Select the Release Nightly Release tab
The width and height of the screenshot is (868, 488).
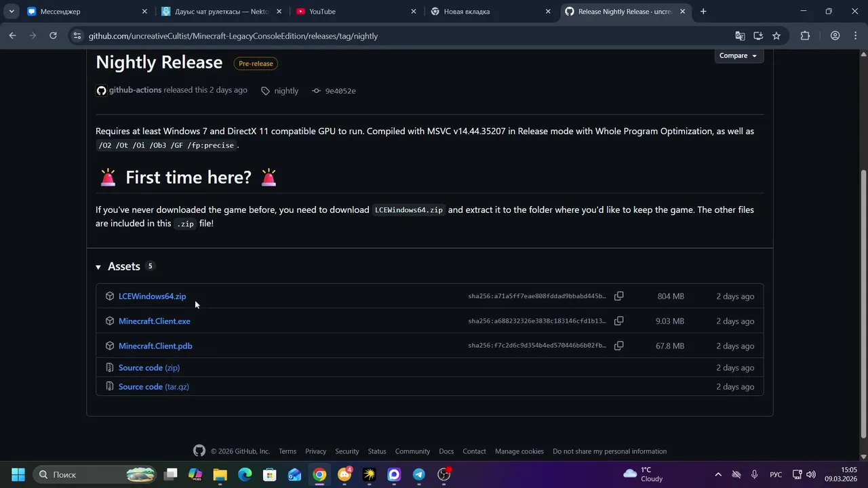tap(625, 12)
